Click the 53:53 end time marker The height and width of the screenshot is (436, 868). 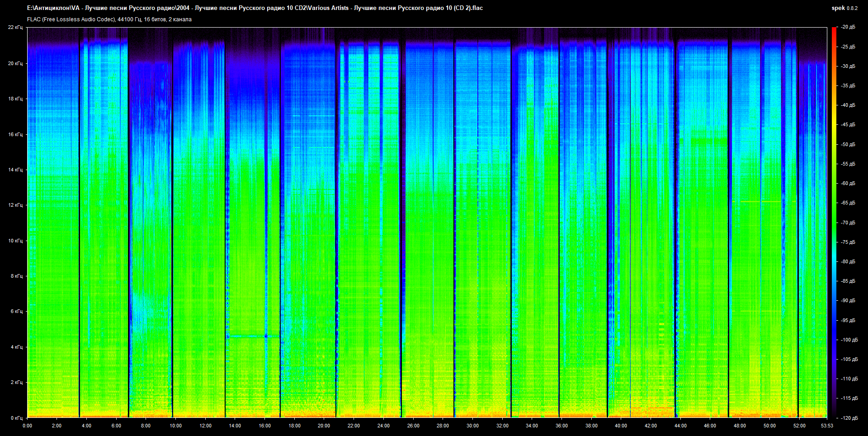(827, 426)
